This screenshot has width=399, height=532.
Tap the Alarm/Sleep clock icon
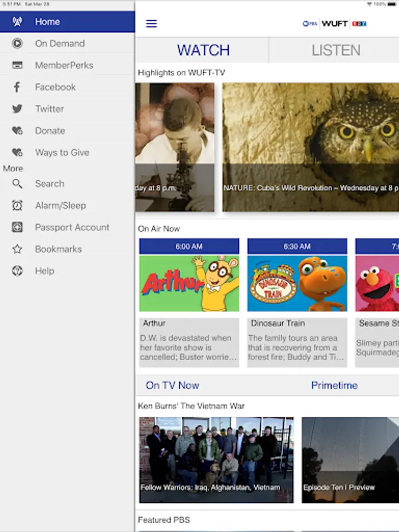pyautogui.click(x=17, y=206)
